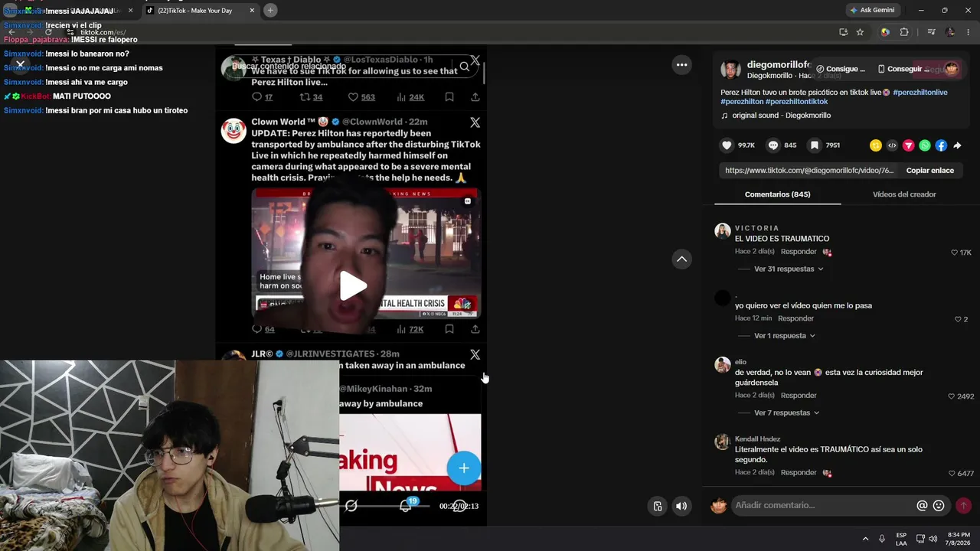Open the taskbar clock showing 8:34 PM

coord(958,539)
